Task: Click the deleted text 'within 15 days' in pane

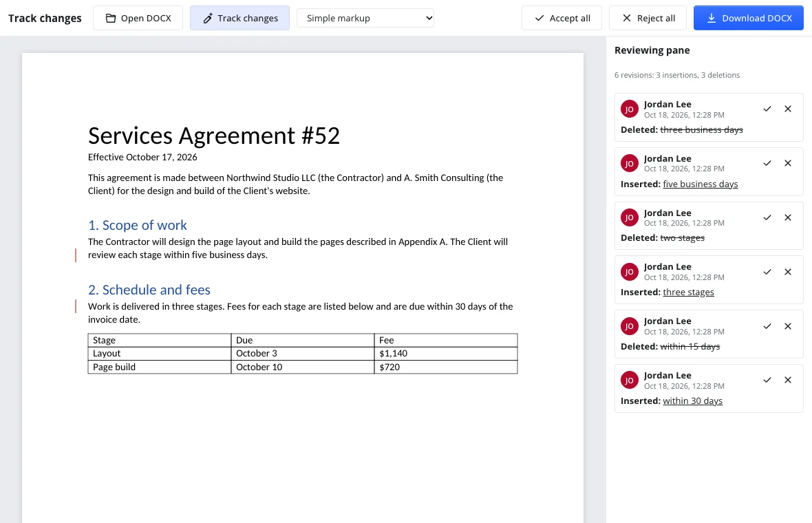Action: (x=690, y=346)
